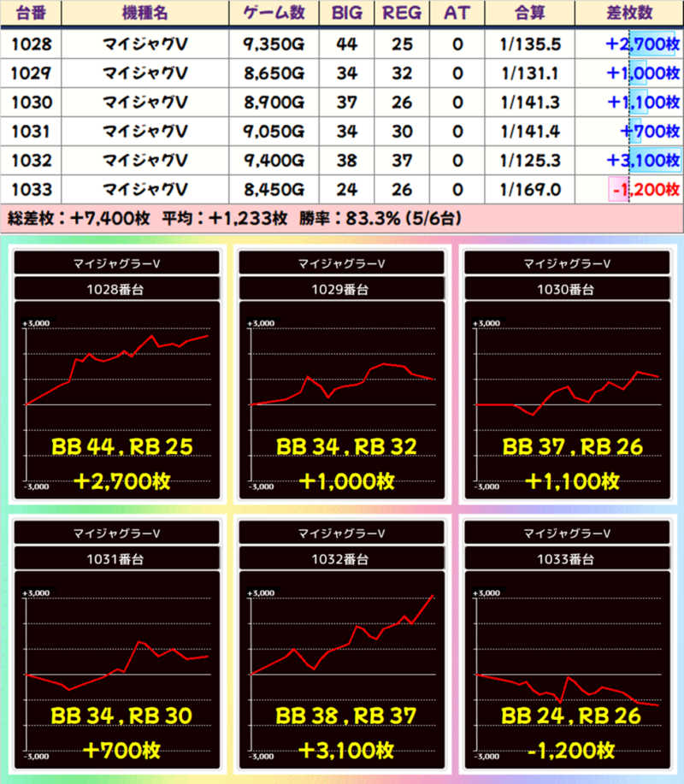The width and height of the screenshot is (684, 784).
Task: Click the +1,000枚 table cell
Action: tap(629, 73)
